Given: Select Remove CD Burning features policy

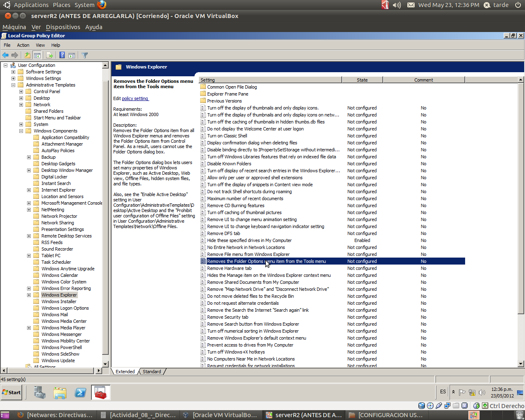Looking at the screenshot, I should pyautogui.click(x=235, y=205).
